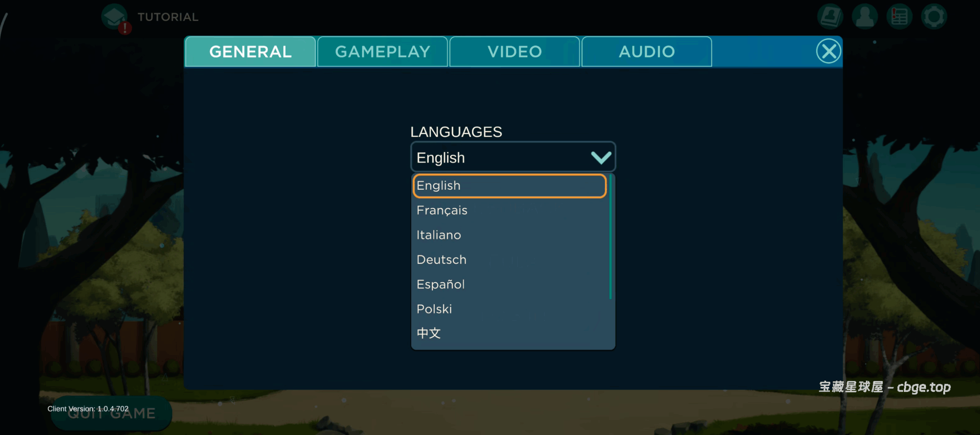
Task: Pick Español from the dropdown list
Action: coord(441,284)
